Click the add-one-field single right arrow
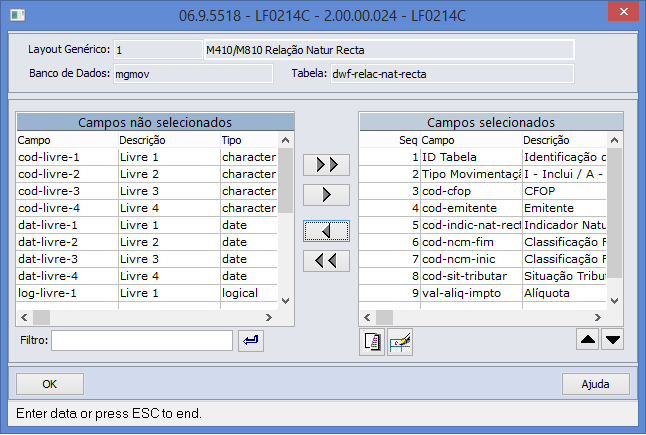This screenshot has height=435, width=646. [x=326, y=195]
